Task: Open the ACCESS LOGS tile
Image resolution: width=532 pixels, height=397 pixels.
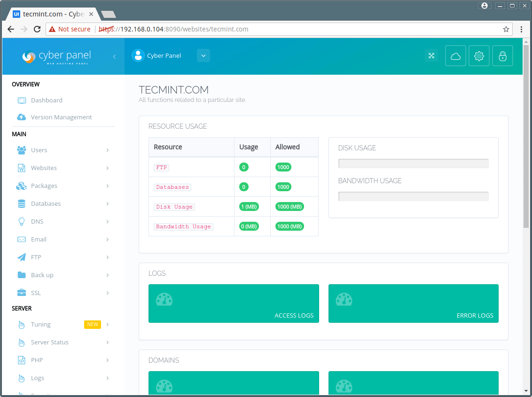Action: 234,304
